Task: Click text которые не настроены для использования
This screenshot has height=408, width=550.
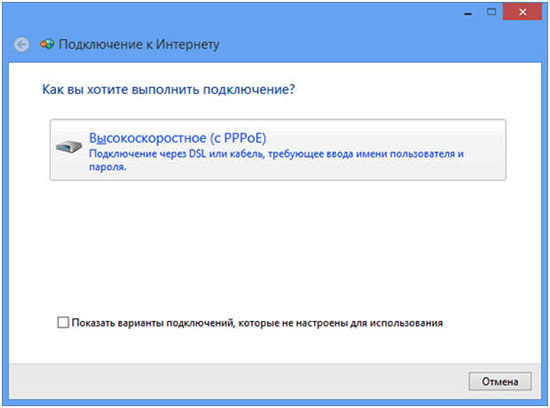Action: tap(341, 323)
